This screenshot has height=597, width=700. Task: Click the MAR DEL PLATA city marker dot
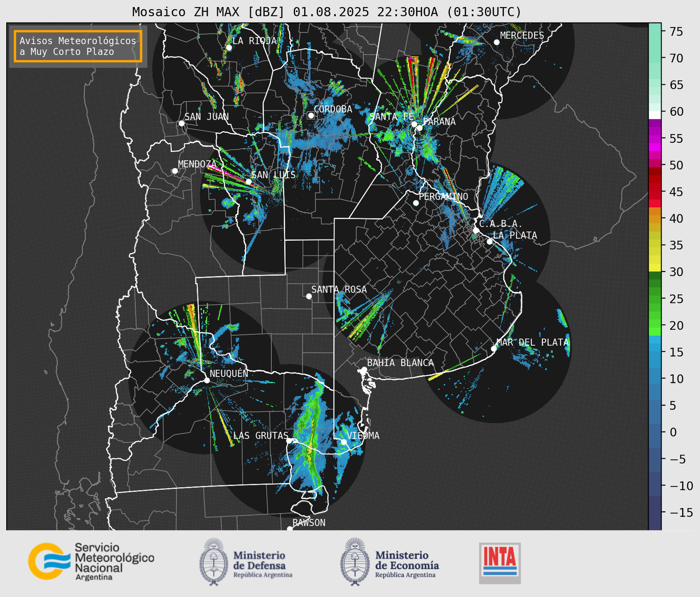(x=493, y=349)
